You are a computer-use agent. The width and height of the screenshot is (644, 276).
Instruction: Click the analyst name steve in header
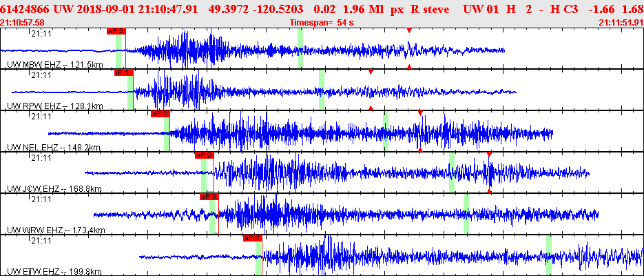coord(436,9)
